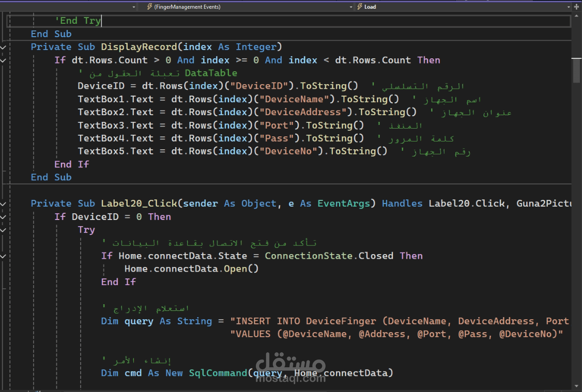Click the 'TextBox1.Text' assignment line
Image resolution: width=582 pixels, height=392 pixels.
coord(238,99)
